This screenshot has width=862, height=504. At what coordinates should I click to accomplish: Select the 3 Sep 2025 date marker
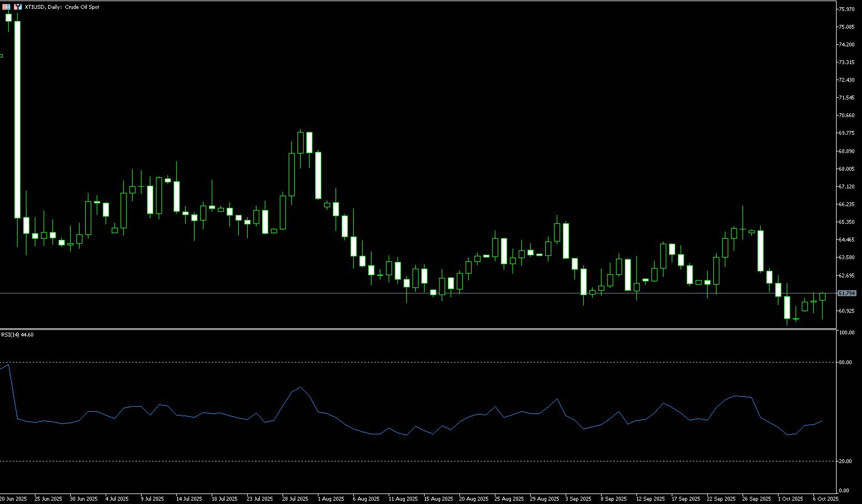578,498
